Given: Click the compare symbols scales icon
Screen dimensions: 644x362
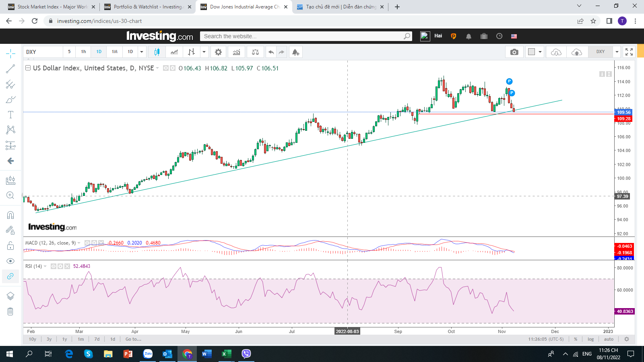Looking at the screenshot, I should (255, 52).
